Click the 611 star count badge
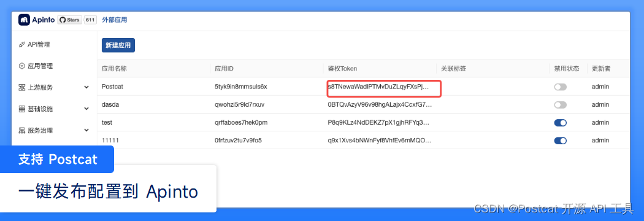 click(x=91, y=20)
